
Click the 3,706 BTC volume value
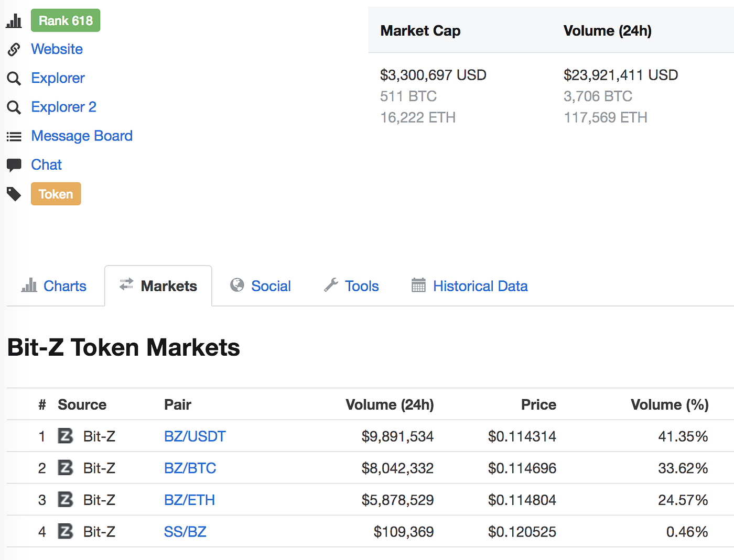click(598, 96)
